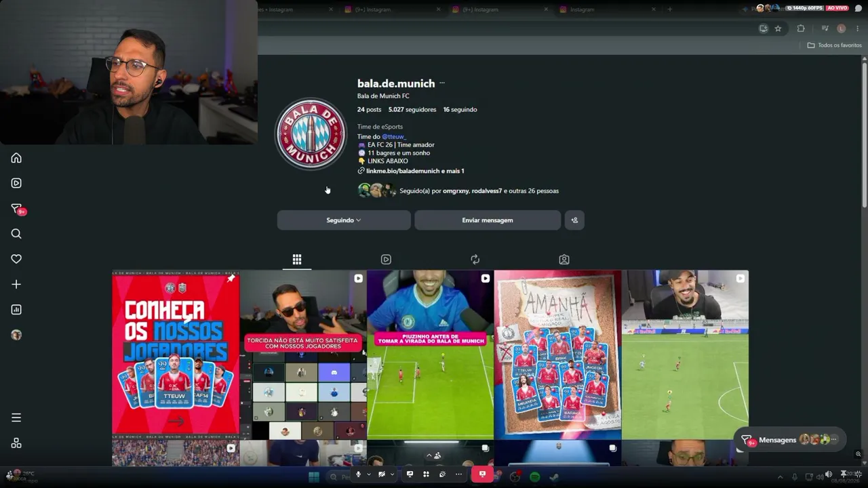Open your profile avatar in the sidebar
This screenshot has width=868, height=488.
pos(16,335)
